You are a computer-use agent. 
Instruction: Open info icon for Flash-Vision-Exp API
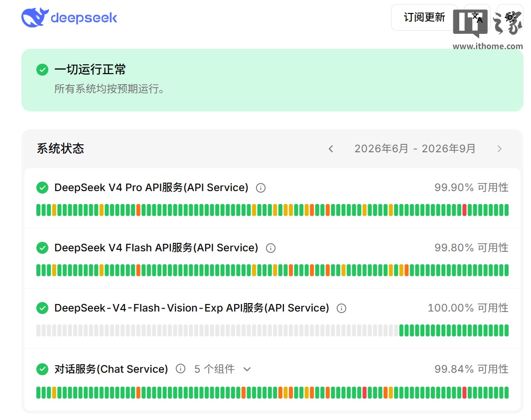pyautogui.click(x=341, y=309)
